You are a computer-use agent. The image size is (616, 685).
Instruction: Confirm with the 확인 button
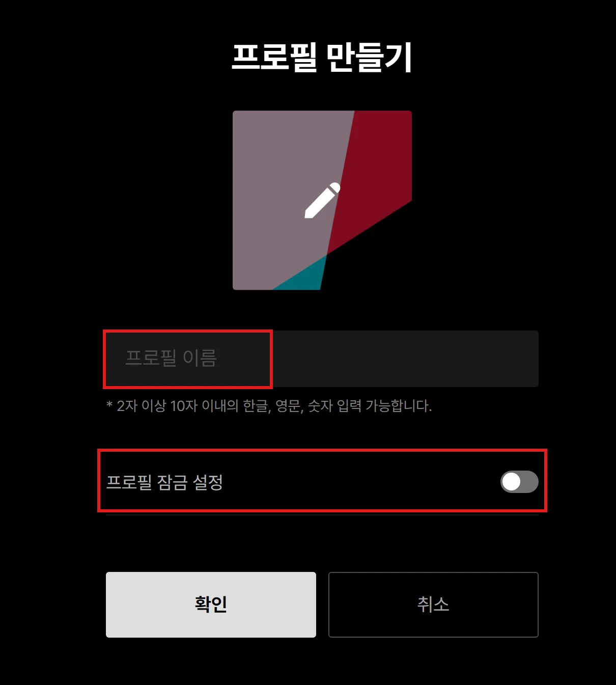point(211,605)
